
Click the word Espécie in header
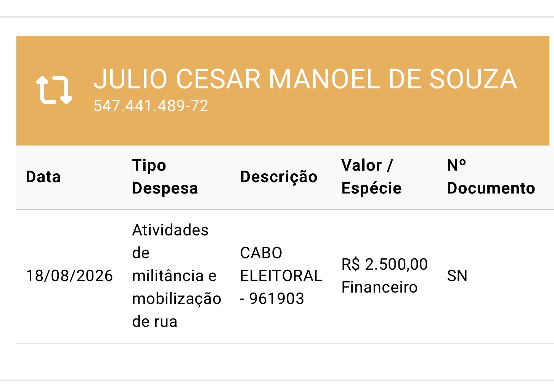[371, 188]
